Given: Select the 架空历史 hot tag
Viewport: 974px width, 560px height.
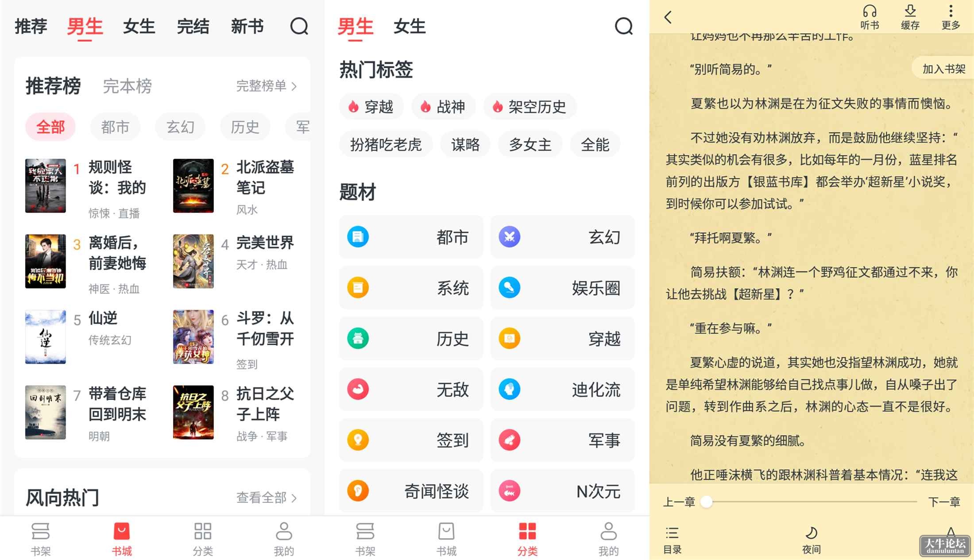Looking at the screenshot, I should [x=530, y=106].
